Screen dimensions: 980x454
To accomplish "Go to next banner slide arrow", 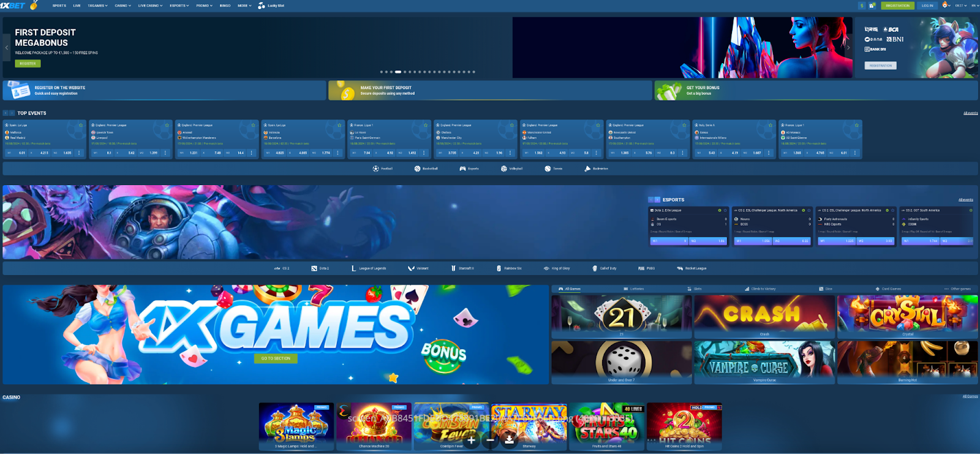I will point(848,47).
